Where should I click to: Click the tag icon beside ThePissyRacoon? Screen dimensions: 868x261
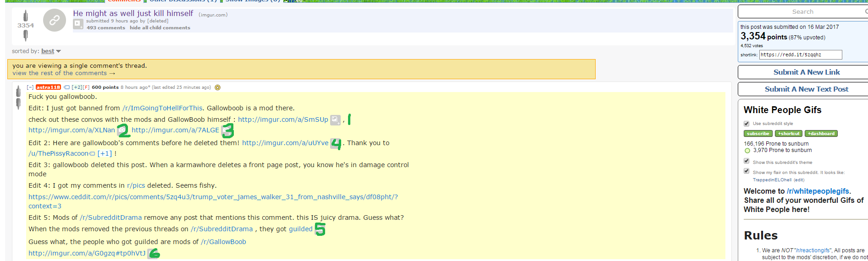pyautogui.click(x=92, y=153)
